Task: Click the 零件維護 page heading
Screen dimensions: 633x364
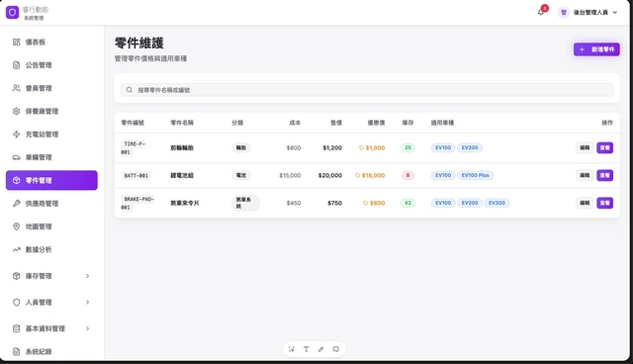Action: point(138,44)
